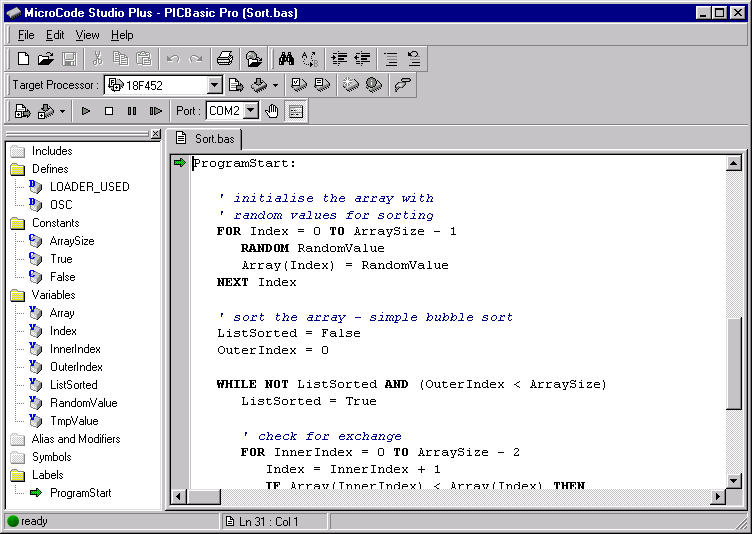752x534 pixels.
Task: Close the code explorer panel
Action: pos(155,134)
